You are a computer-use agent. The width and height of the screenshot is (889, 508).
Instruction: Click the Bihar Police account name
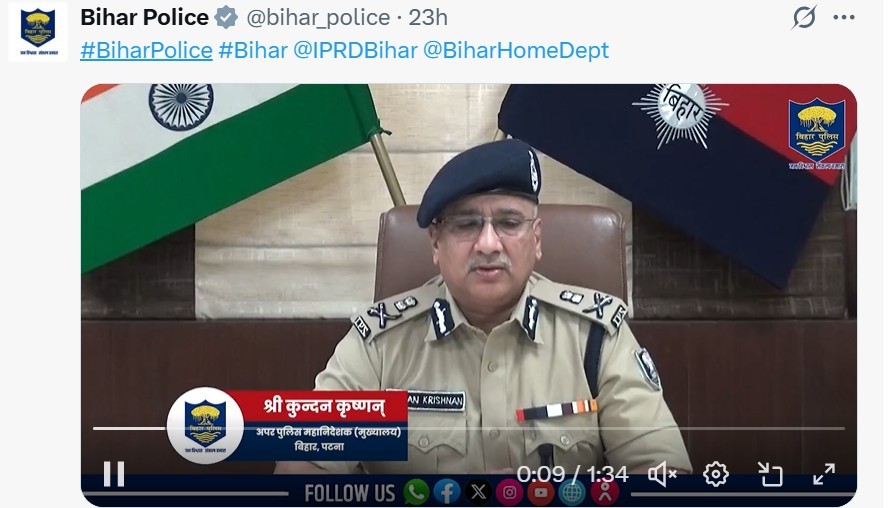[145, 18]
